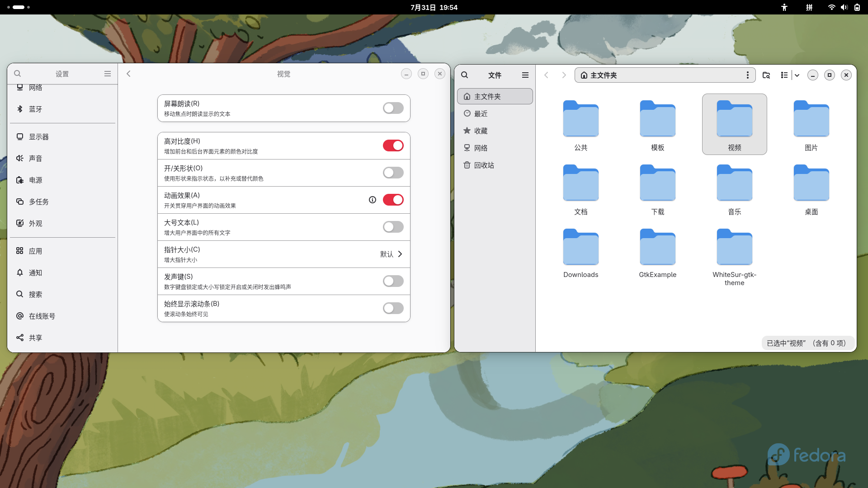Select Bluetooth (蓝牙) in Settings sidebar
This screenshot has width=868, height=488.
pos(35,109)
